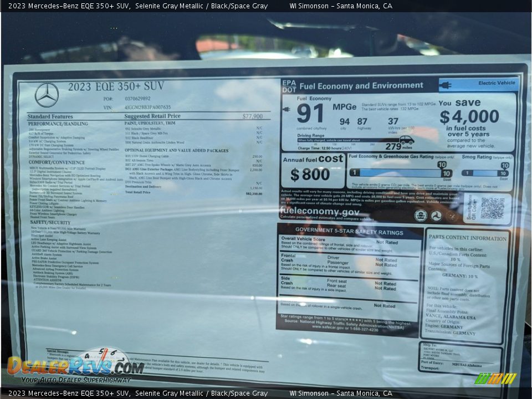Click the Suggested Retail Price $77,900 value

(253, 116)
